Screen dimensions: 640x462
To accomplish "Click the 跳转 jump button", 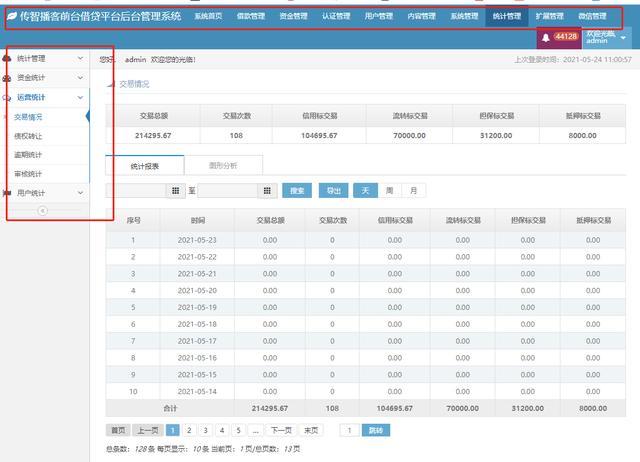I will [376, 430].
